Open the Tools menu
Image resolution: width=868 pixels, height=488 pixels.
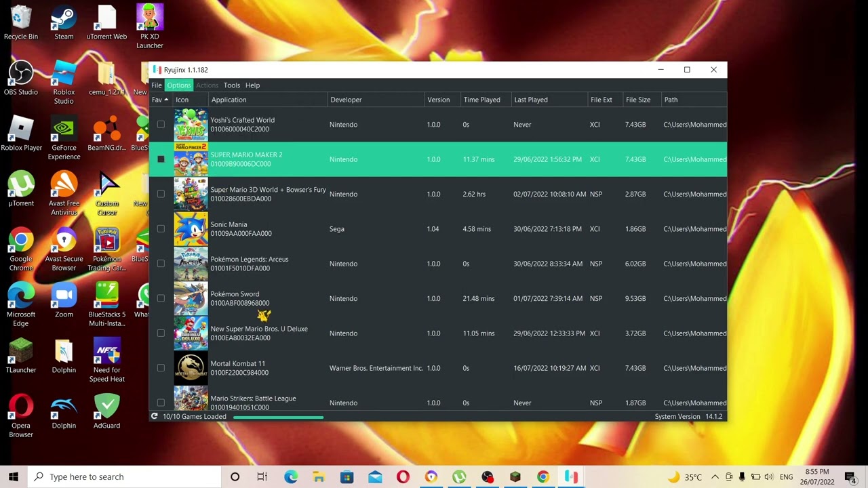pos(232,85)
